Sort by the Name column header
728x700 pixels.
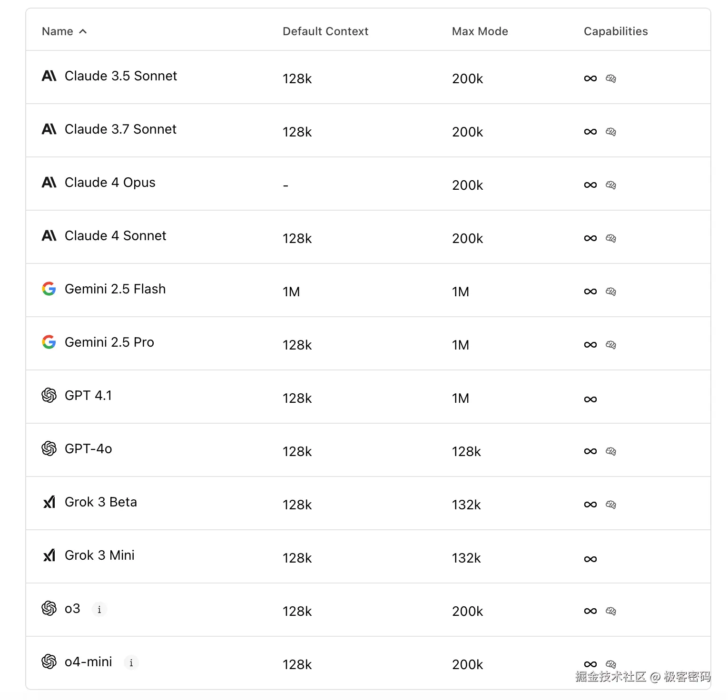click(58, 31)
